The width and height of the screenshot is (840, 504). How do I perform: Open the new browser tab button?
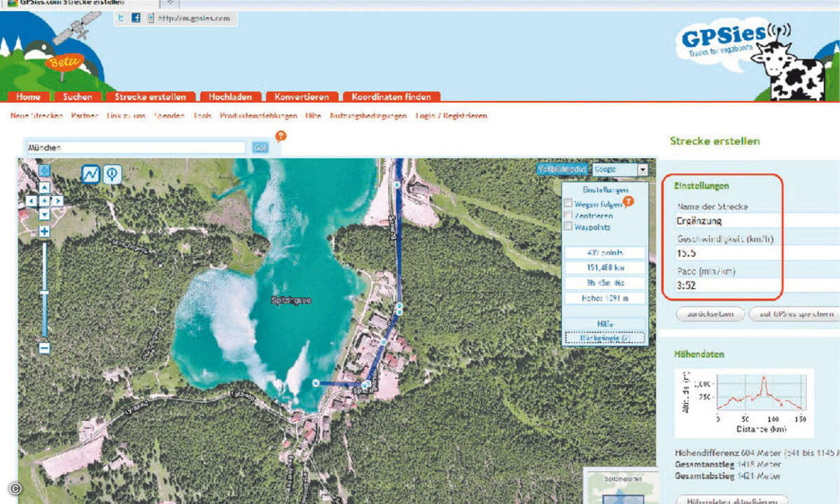click(x=170, y=3)
